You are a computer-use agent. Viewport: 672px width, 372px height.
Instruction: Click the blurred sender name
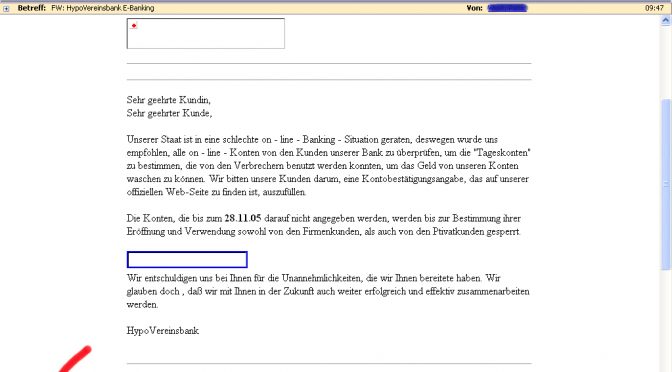507,8
